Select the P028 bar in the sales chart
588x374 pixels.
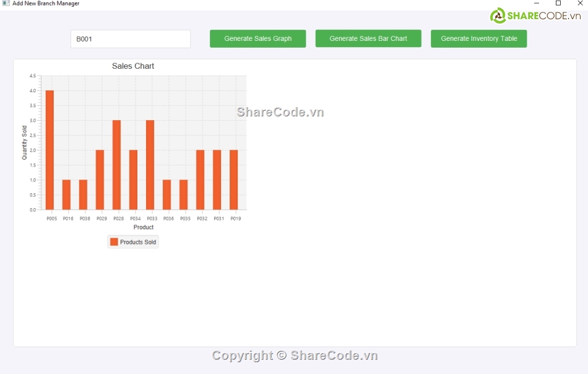click(116, 165)
